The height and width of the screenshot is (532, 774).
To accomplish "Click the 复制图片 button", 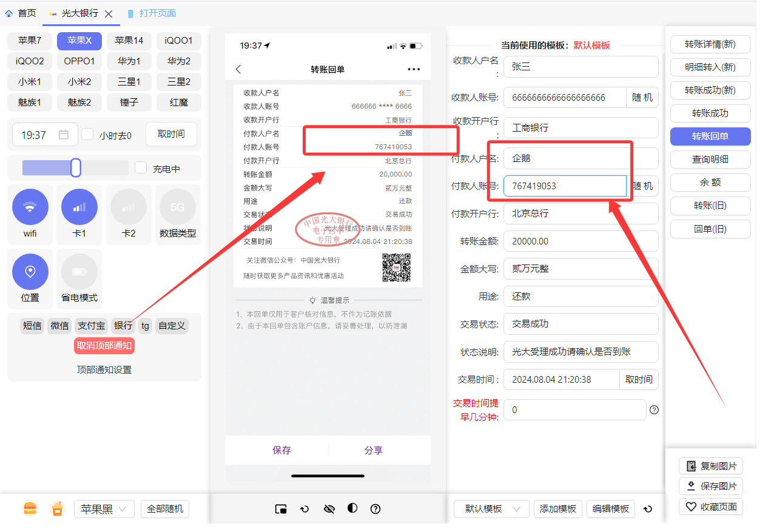I will [x=711, y=466].
